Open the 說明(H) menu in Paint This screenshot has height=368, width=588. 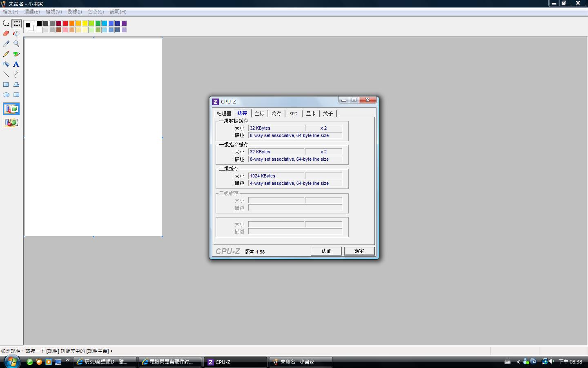coord(118,12)
